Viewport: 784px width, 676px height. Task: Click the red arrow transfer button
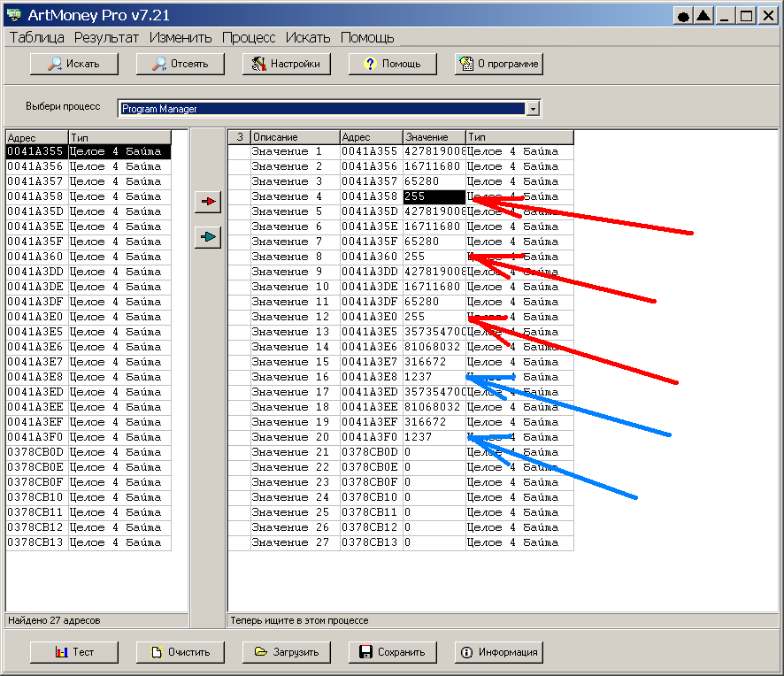click(x=208, y=203)
